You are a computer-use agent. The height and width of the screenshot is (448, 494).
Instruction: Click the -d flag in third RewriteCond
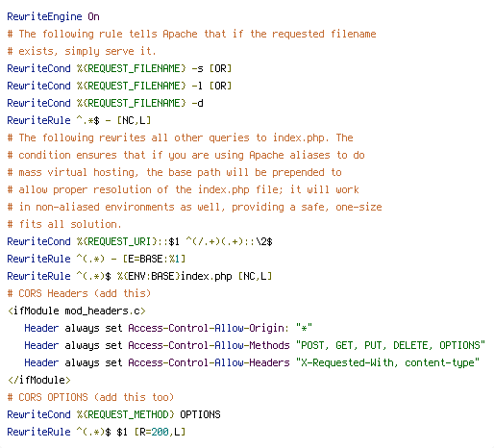tap(197, 103)
